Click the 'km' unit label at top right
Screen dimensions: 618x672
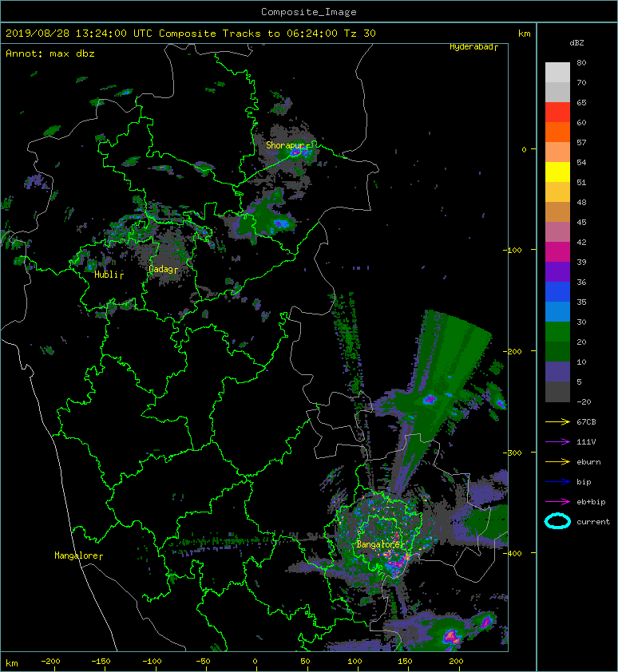pos(524,34)
